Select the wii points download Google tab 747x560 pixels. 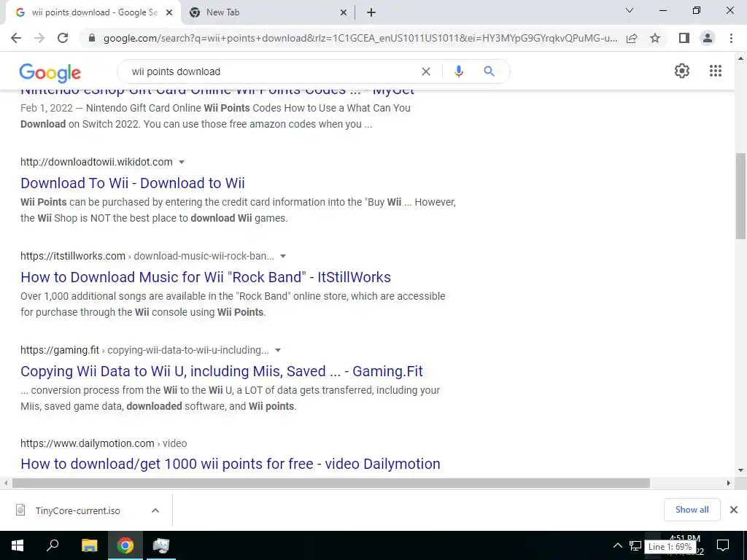93,12
